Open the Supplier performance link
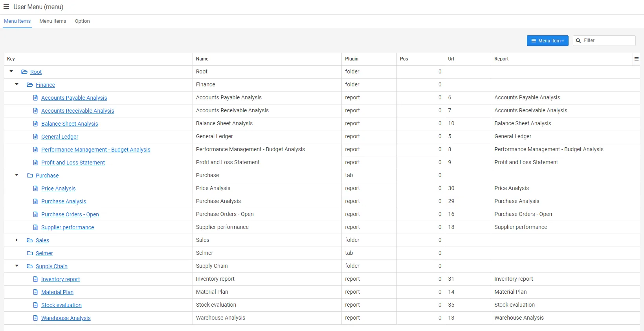This screenshot has width=644, height=331. pos(67,227)
